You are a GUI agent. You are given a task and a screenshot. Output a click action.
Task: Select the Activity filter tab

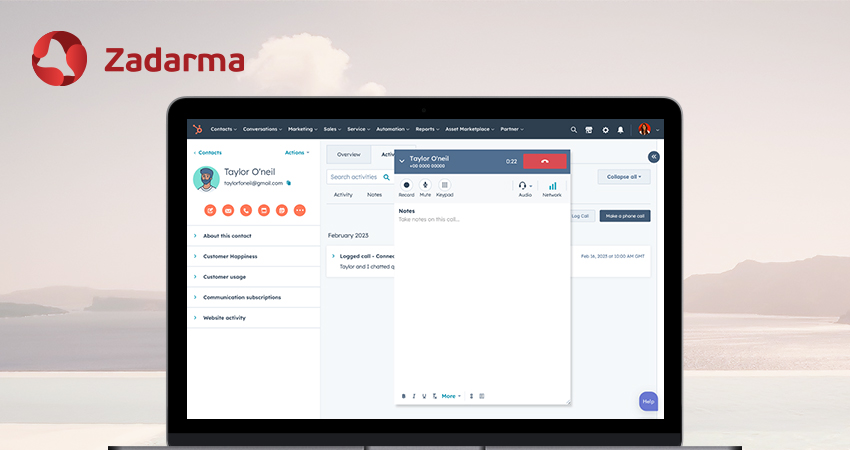(343, 195)
